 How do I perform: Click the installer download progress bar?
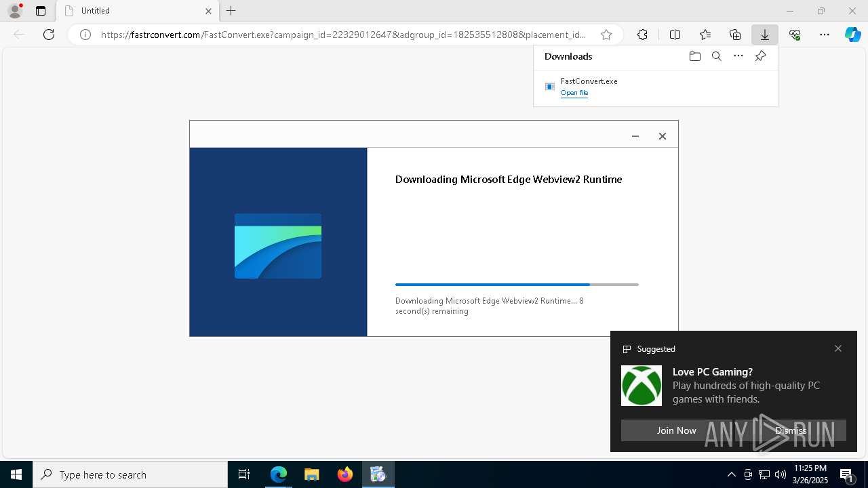(517, 285)
